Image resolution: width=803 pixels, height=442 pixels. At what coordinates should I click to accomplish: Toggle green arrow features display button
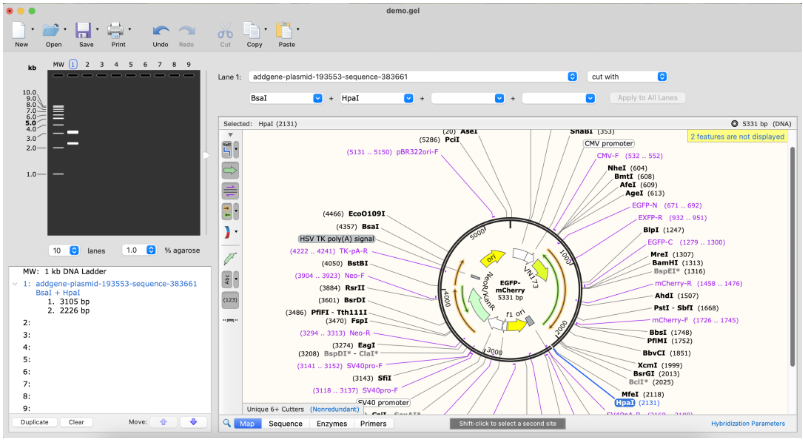click(230, 171)
